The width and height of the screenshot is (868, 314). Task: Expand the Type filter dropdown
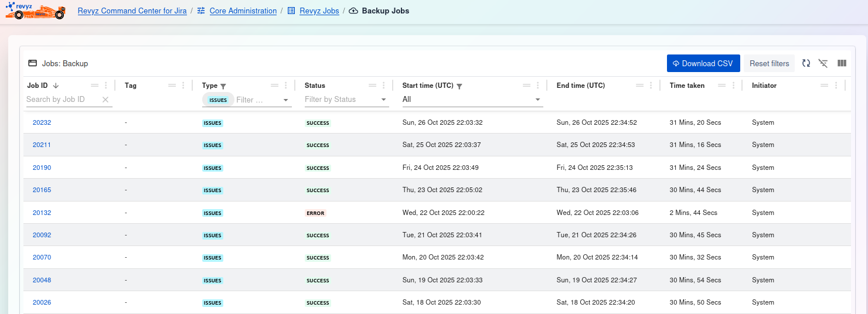[x=286, y=100]
